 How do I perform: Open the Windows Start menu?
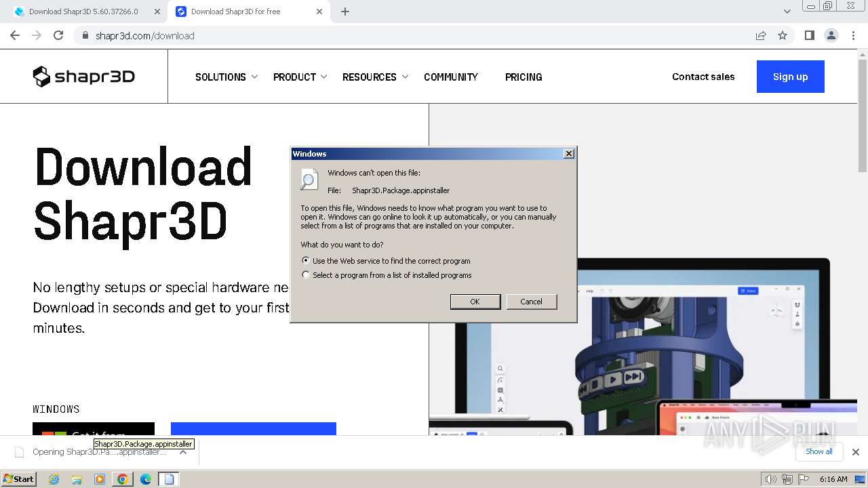[19, 479]
